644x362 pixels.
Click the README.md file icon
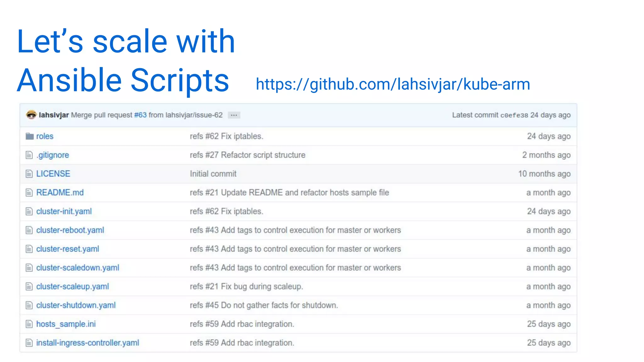tap(29, 193)
